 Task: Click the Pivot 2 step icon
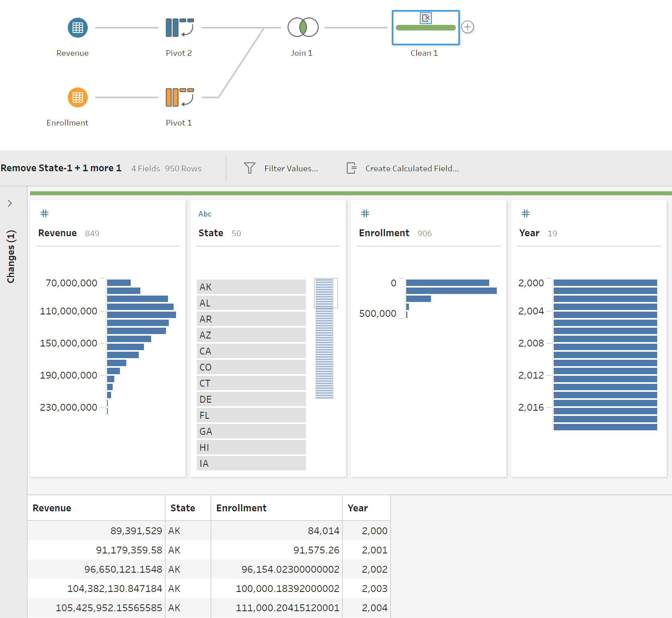(x=180, y=28)
